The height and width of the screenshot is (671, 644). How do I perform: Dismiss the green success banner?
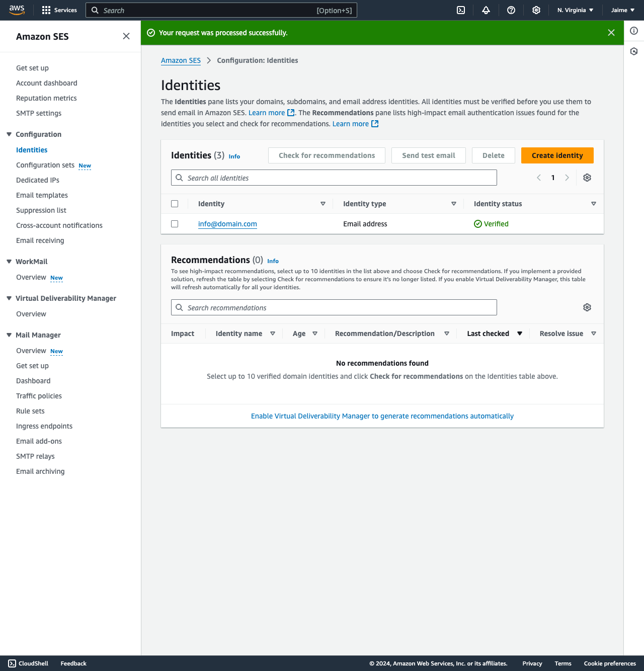[x=611, y=33]
